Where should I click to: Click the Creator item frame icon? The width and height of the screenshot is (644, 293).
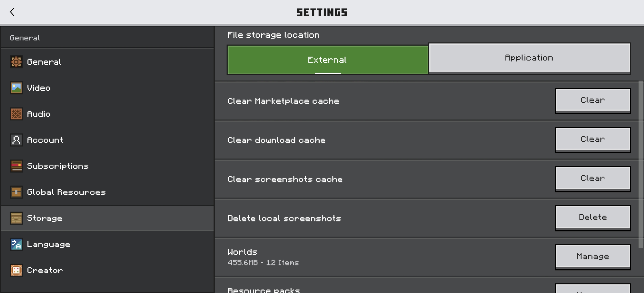(16, 270)
